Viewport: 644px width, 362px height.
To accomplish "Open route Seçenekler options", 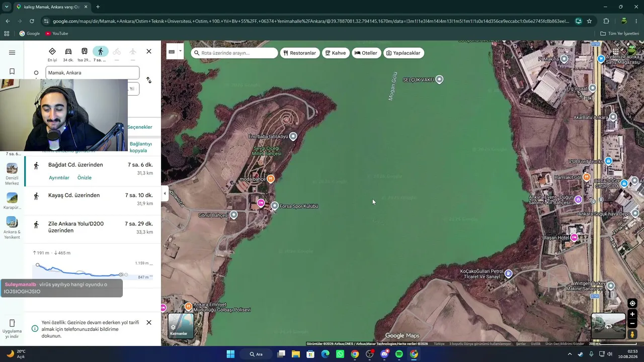I will pyautogui.click(x=139, y=127).
